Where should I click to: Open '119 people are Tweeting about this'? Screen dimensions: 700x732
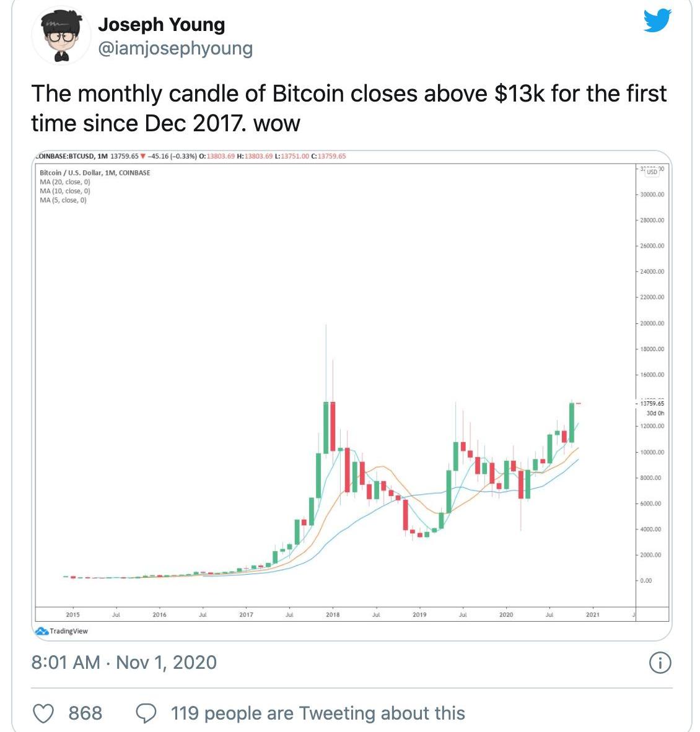(x=317, y=713)
